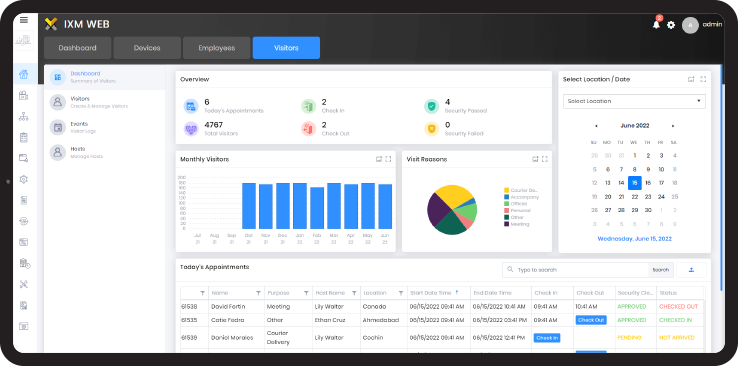738x366 pixels.
Task: Click the vertical scrollbar at right edge
Action: 722,179
